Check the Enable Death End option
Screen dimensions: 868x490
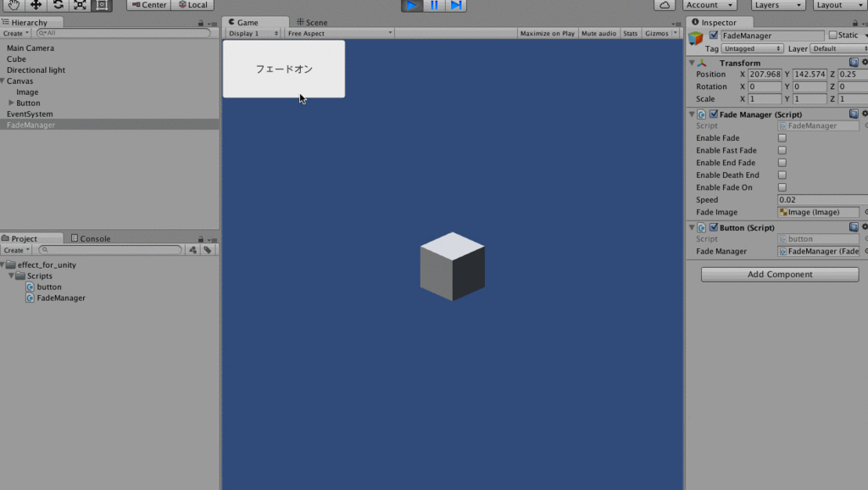point(782,175)
